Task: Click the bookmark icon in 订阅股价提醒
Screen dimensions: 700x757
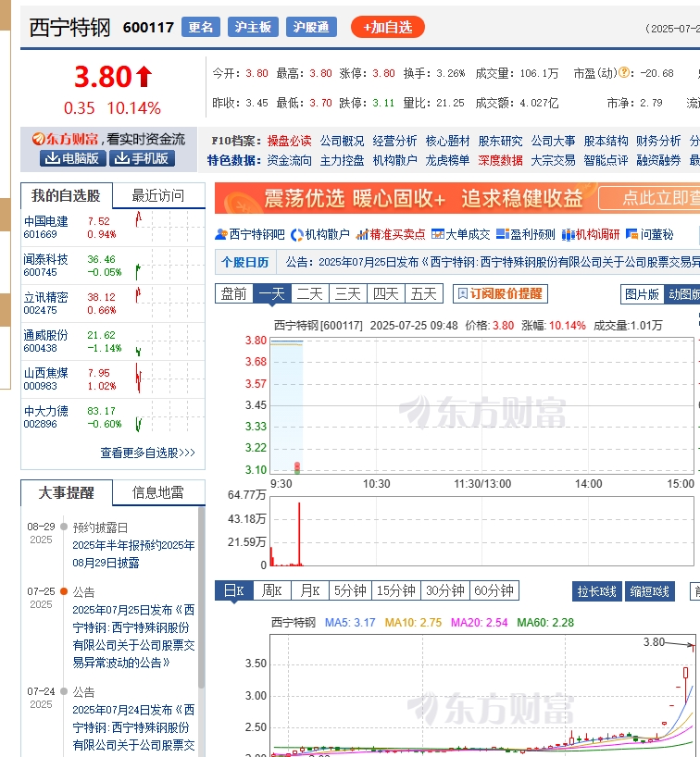Action: (462, 293)
